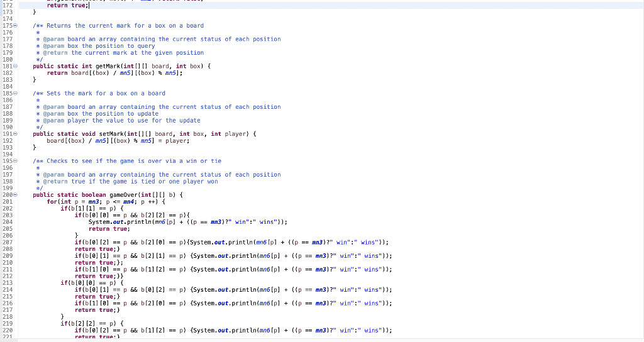Click 'if(b[0][0] == p) {' on line 213
This screenshot has height=342, width=644.
(92, 283)
